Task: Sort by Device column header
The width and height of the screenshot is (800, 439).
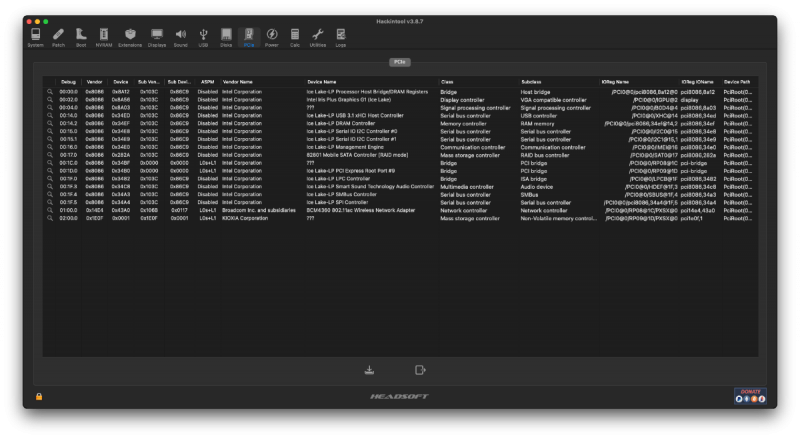Action: (x=121, y=82)
